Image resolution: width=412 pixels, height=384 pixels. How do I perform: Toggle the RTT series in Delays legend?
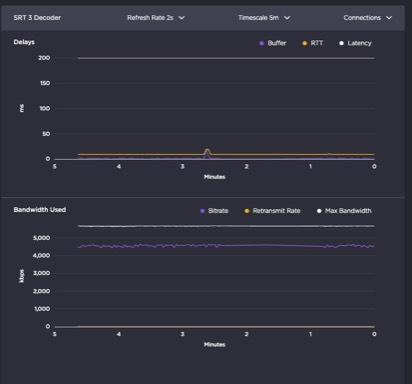pyautogui.click(x=312, y=43)
